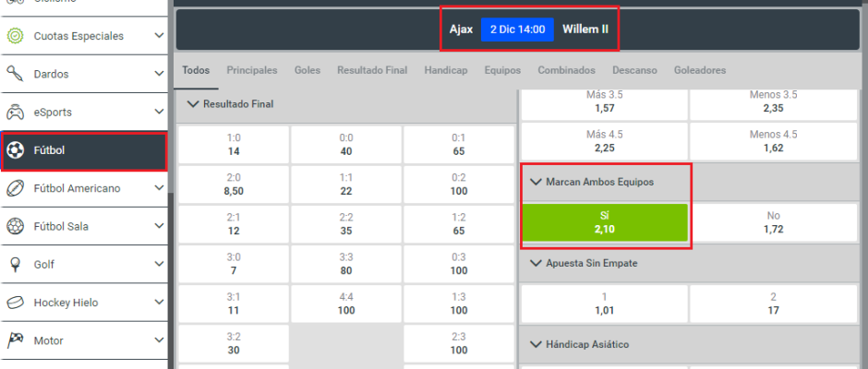Open the Golf tee icon

click(15, 265)
